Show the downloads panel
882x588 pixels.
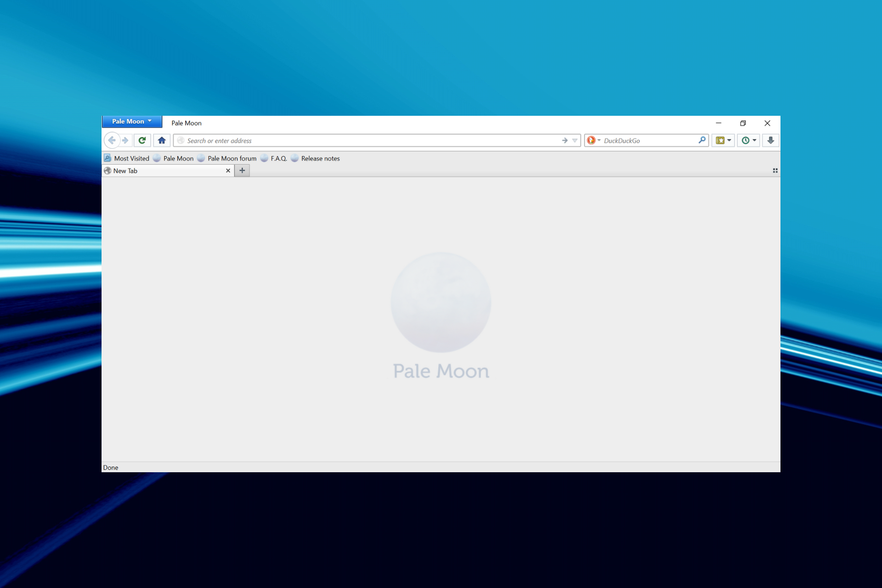tap(771, 141)
